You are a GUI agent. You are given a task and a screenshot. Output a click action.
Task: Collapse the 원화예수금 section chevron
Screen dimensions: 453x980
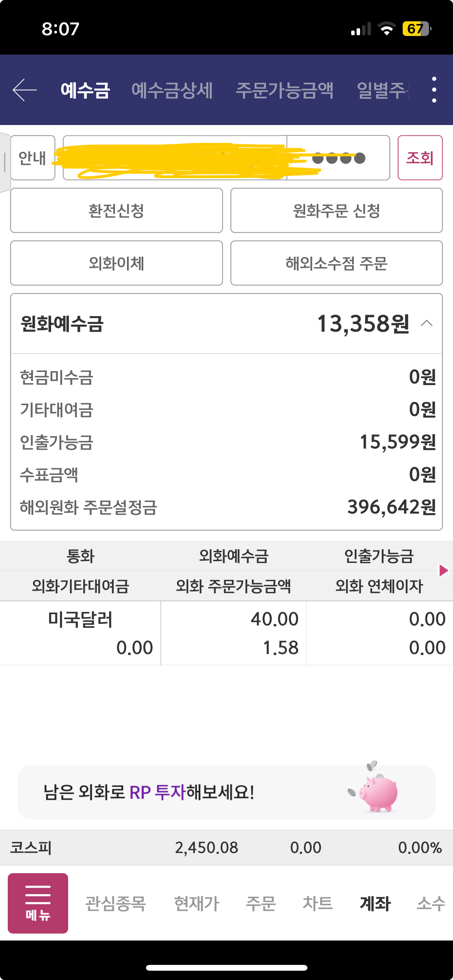click(x=426, y=323)
